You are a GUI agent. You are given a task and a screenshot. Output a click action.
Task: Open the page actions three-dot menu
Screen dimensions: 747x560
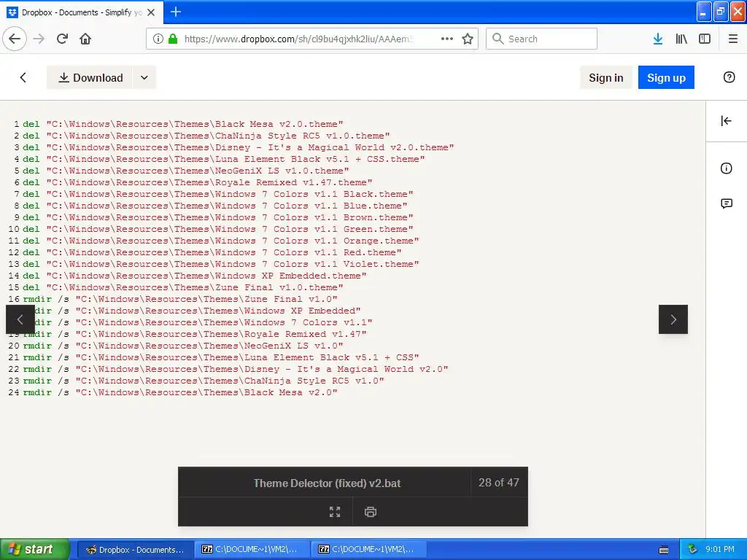[447, 39]
